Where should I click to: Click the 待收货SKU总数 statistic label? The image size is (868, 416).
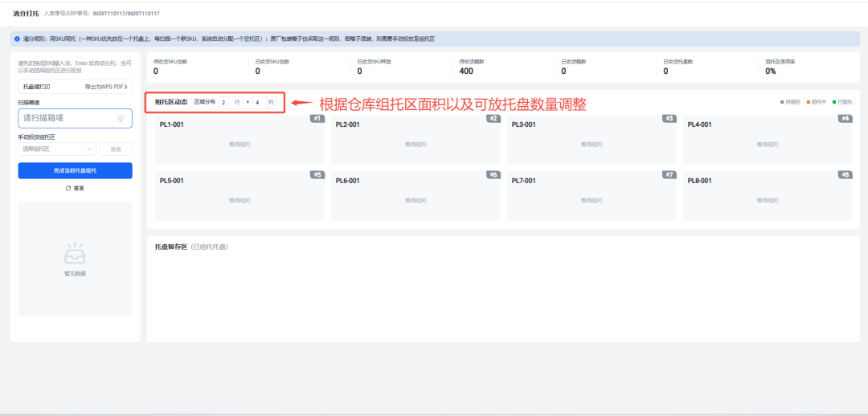(x=170, y=61)
